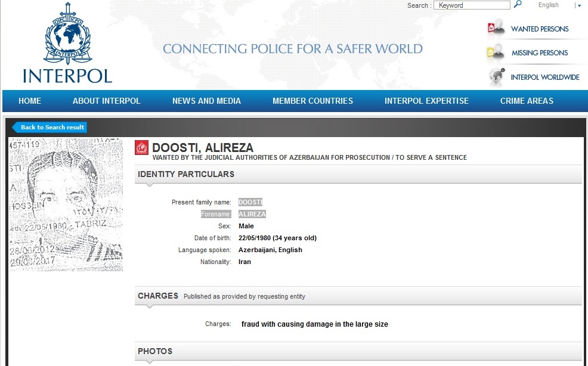Open the WANTED PERSONS link
The height and width of the screenshot is (366, 588).
point(540,29)
